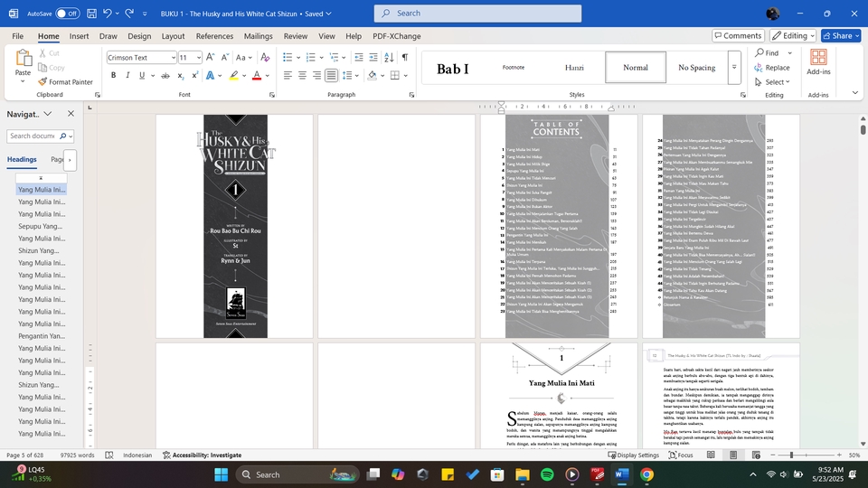The width and height of the screenshot is (868, 488).
Task: Apply bullet list
Action: point(288,57)
